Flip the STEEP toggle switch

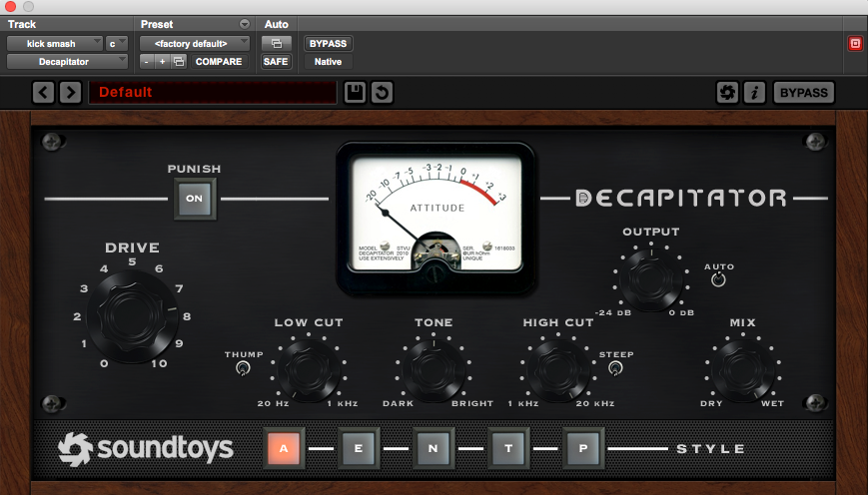[x=615, y=368]
